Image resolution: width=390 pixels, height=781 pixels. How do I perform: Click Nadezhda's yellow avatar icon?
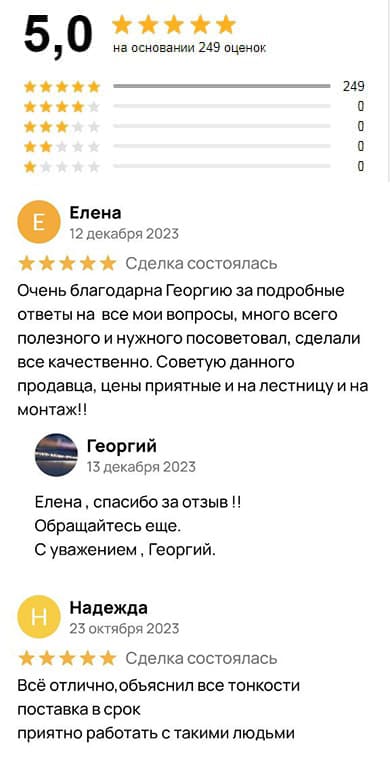38,617
